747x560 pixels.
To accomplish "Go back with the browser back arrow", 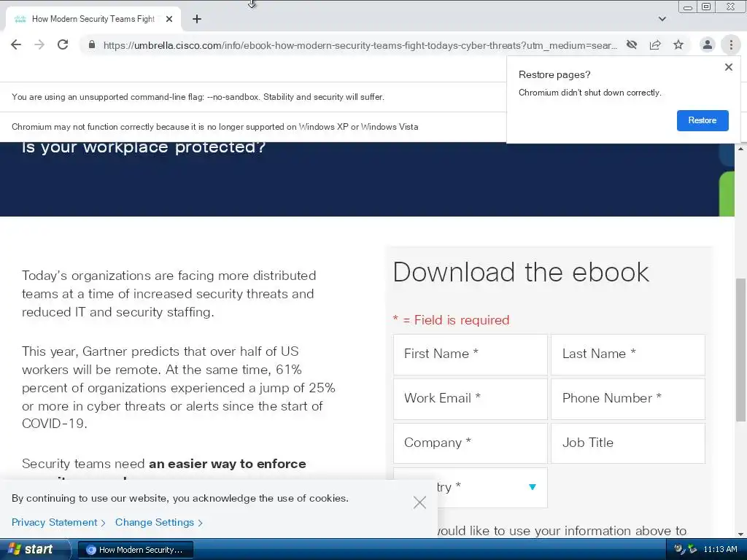I will (x=16, y=44).
